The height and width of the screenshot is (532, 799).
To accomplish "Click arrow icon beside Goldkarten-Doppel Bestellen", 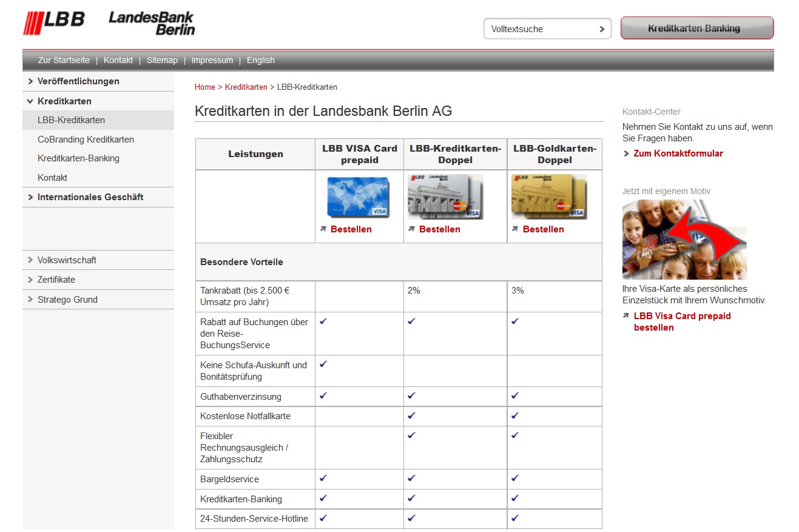I will tap(515, 229).
